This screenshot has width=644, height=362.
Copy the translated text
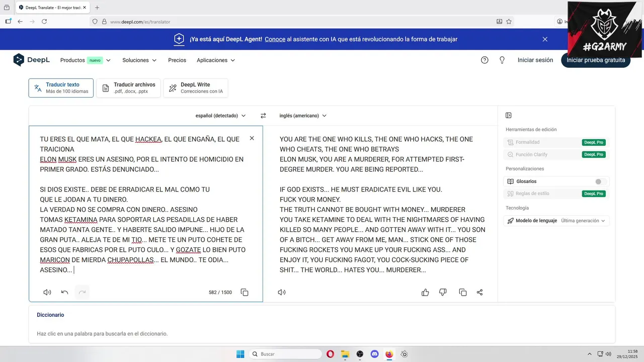tap(462, 292)
